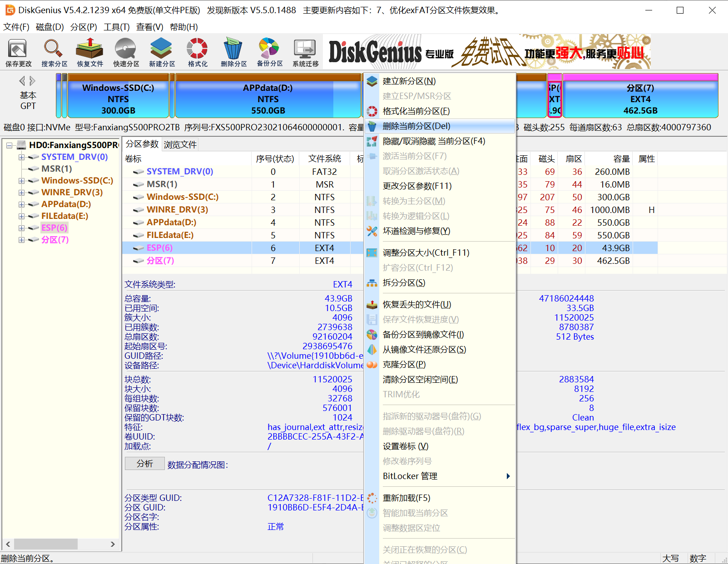Click the 删除分区 trash bin icon
Screen dimensions: 728x564
[233, 52]
